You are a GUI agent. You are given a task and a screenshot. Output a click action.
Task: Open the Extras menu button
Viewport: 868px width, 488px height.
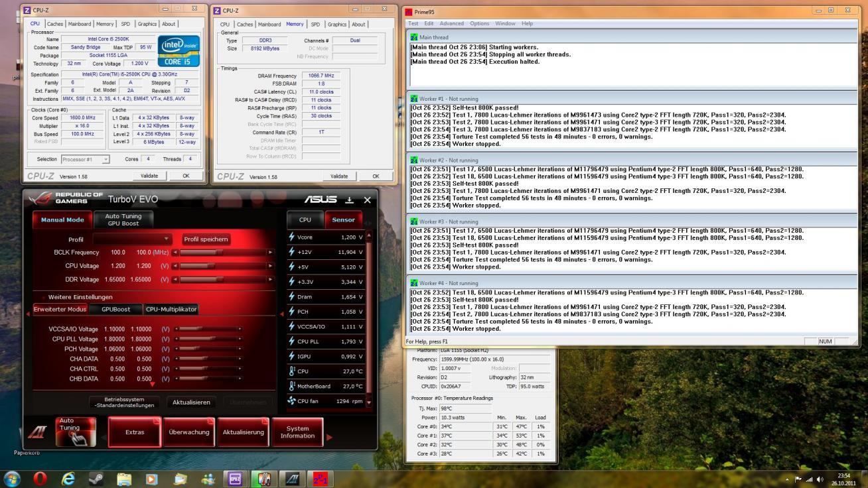(135, 432)
